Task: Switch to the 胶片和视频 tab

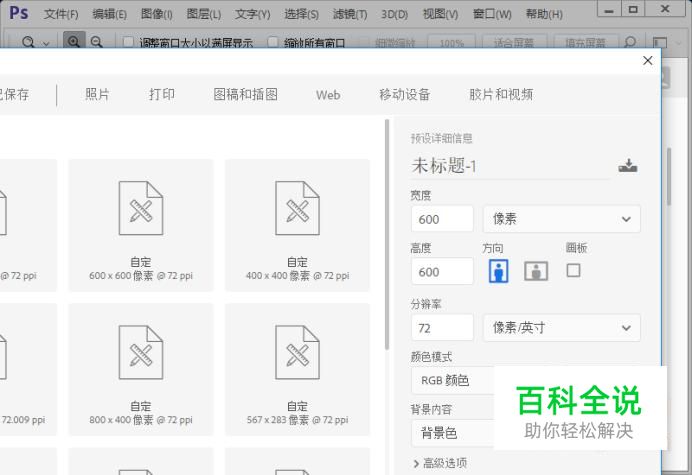Action: (501, 94)
